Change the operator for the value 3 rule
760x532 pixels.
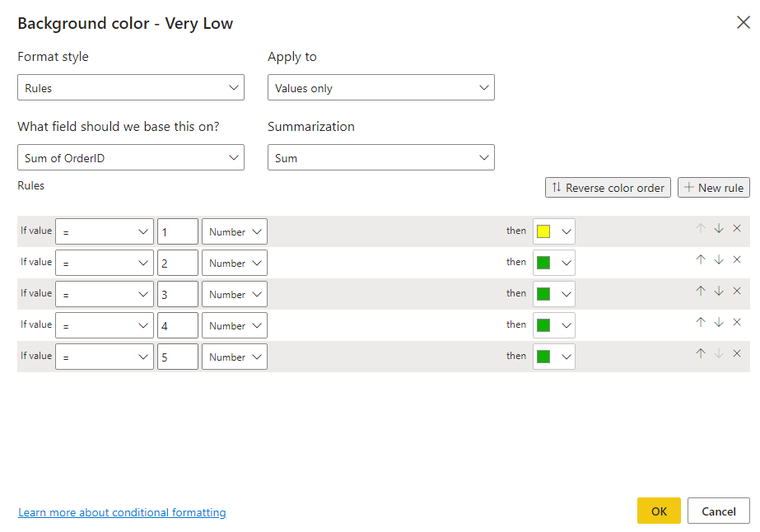(x=105, y=294)
